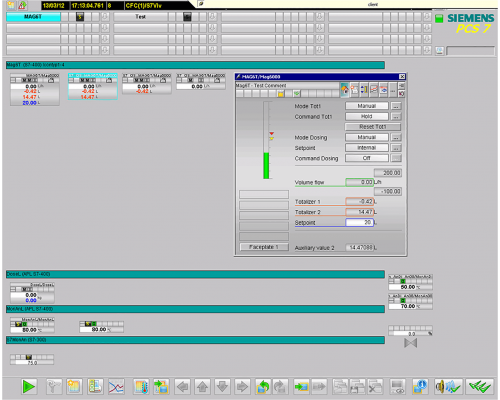Open the trend view icon in the faceplate
The image size is (500, 400).
(374, 90)
